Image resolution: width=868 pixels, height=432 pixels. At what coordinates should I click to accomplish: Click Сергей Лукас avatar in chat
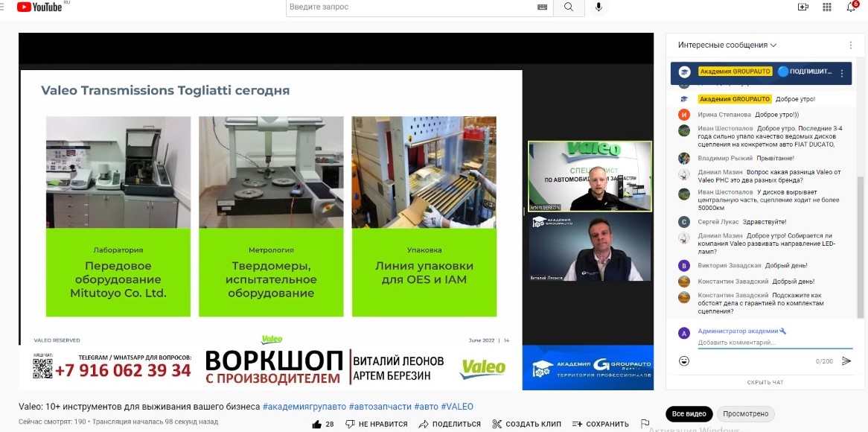[x=684, y=221]
